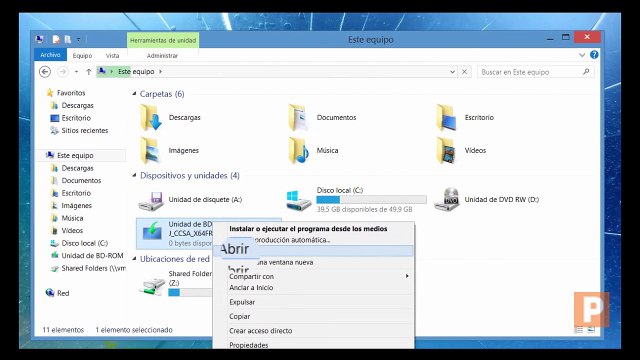Click the forward navigation arrow

[x=62, y=72]
